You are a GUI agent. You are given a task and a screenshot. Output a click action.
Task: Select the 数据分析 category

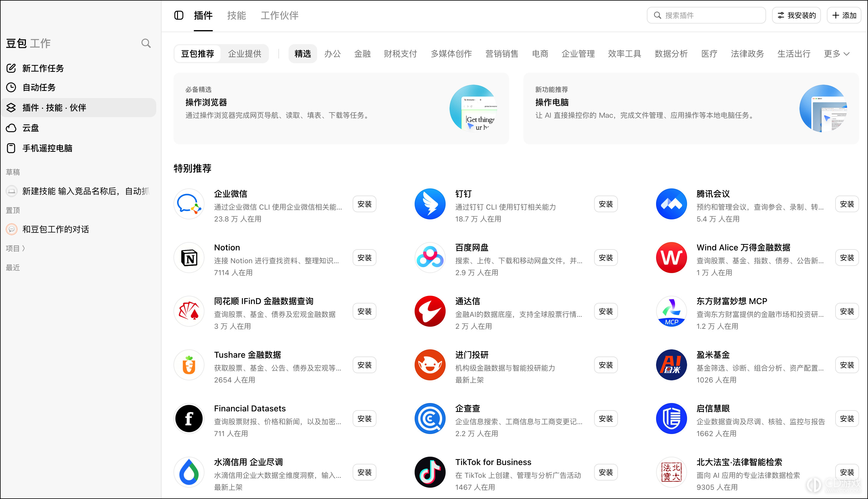[671, 54]
